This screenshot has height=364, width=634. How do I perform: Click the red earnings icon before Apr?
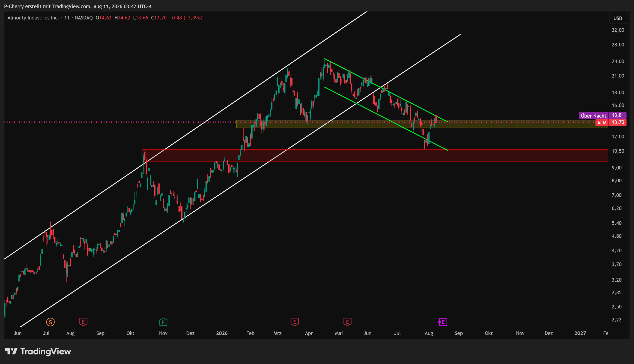(x=295, y=322)
